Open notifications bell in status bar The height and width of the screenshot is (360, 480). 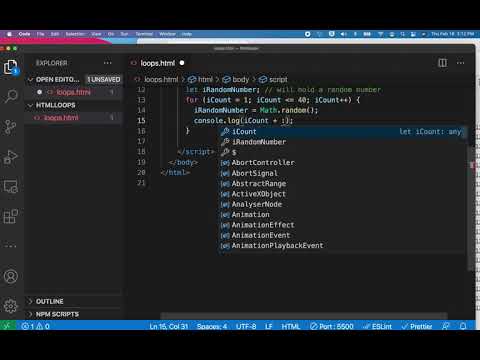click(463, 326)
